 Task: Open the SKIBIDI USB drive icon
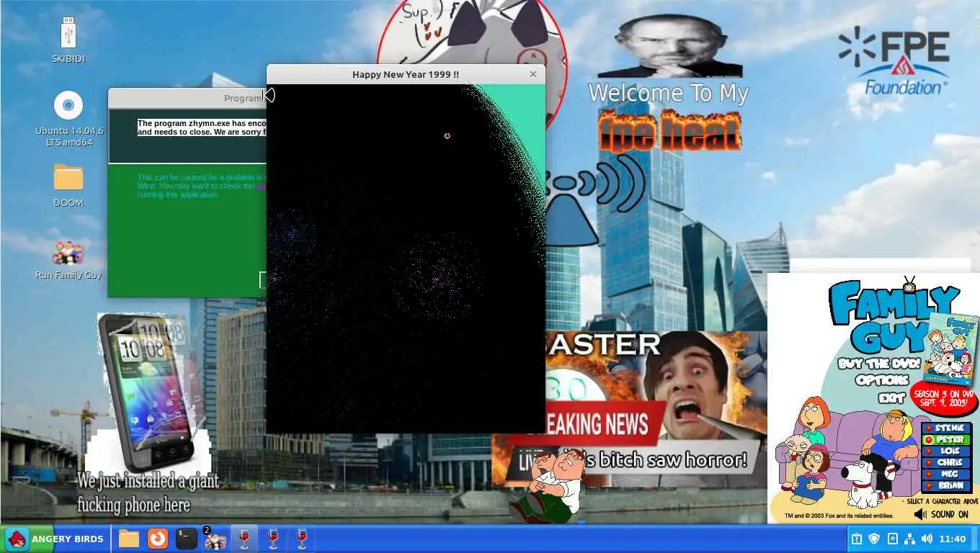pyautogui.click(x=68, y=40)
